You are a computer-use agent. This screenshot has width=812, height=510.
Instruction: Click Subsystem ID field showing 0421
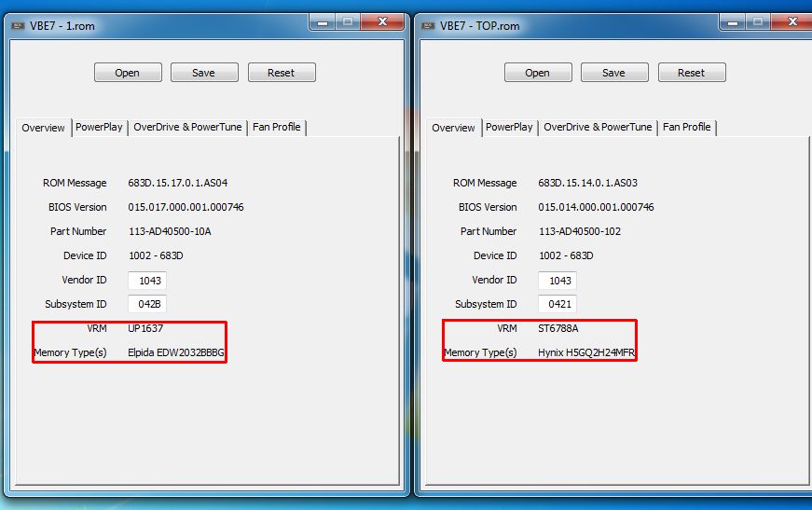(x=557, y=304)
